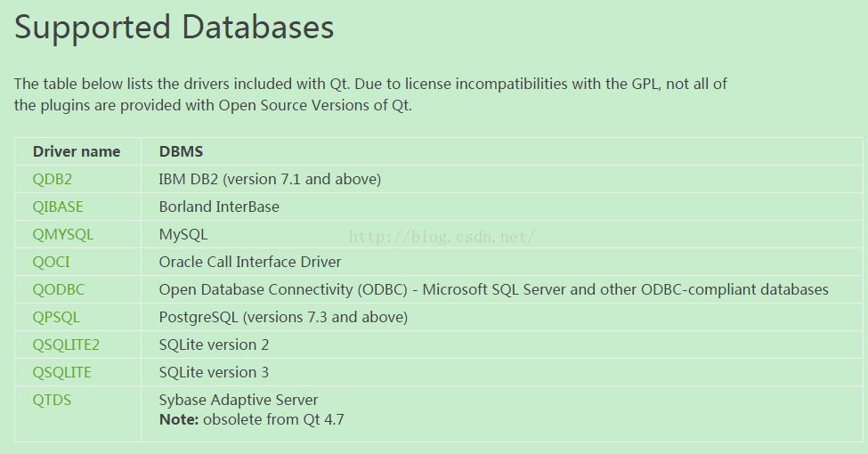Image resolution: width=868 pixels, height=454 pixels.
Task: Follow the QOCI driver link
Action: tap(51, 262)
